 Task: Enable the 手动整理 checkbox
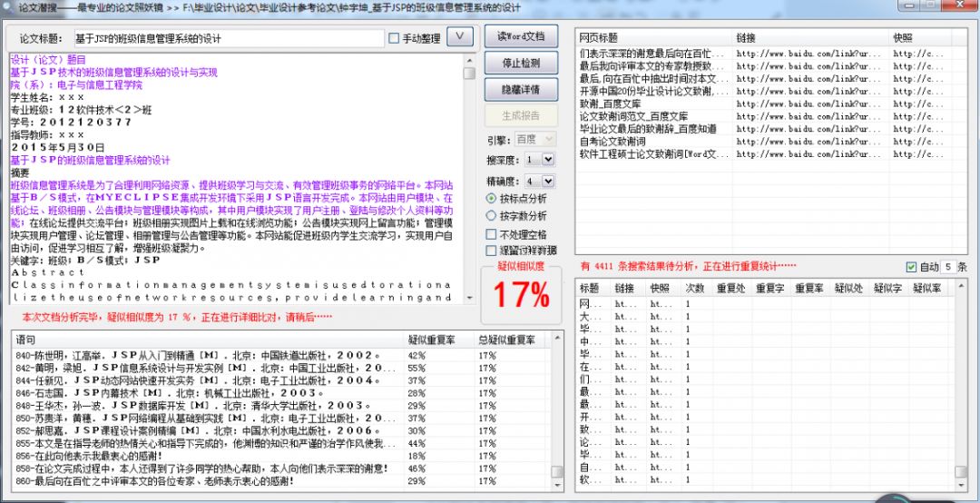coord(394,38)
